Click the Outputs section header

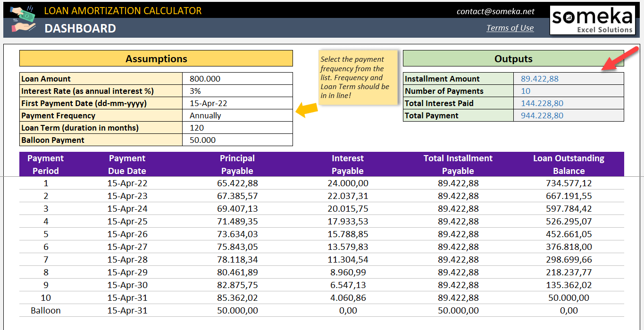tap(513, 58)
